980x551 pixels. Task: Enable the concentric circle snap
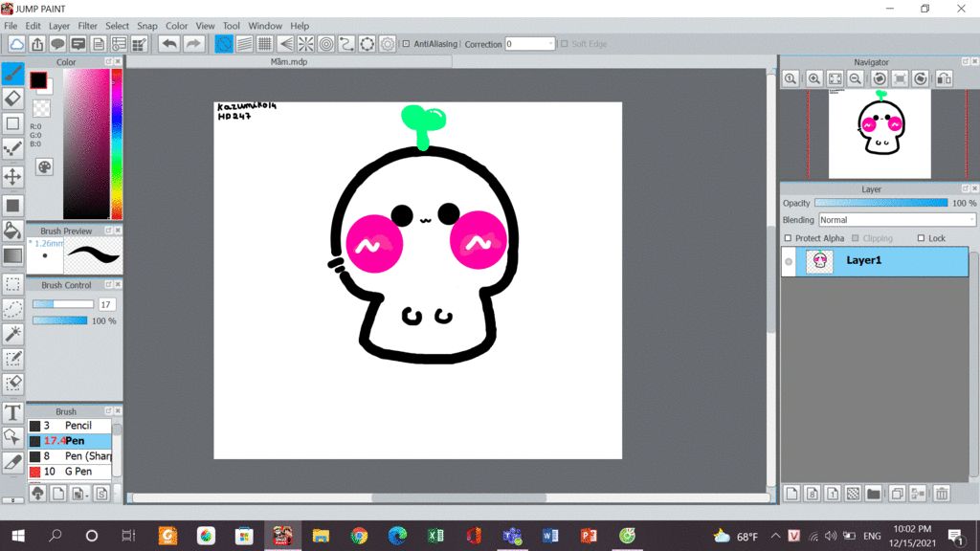326,44
